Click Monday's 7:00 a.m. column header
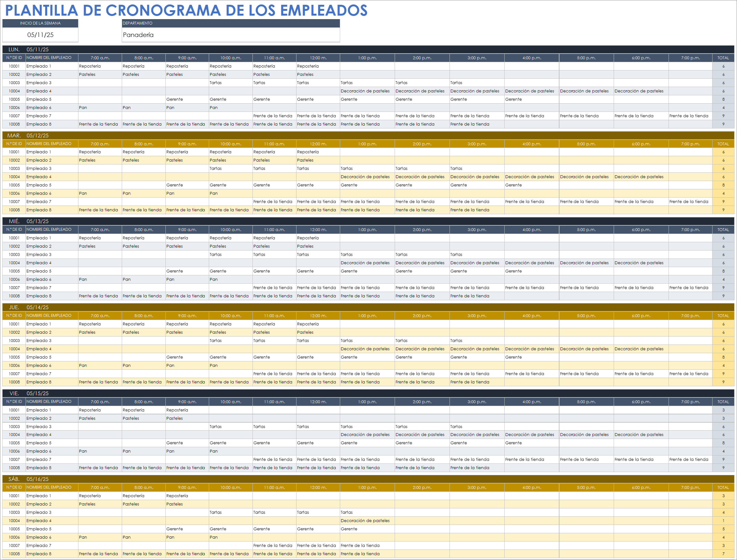This screenshot has width=737, height=560. point(100,58)
